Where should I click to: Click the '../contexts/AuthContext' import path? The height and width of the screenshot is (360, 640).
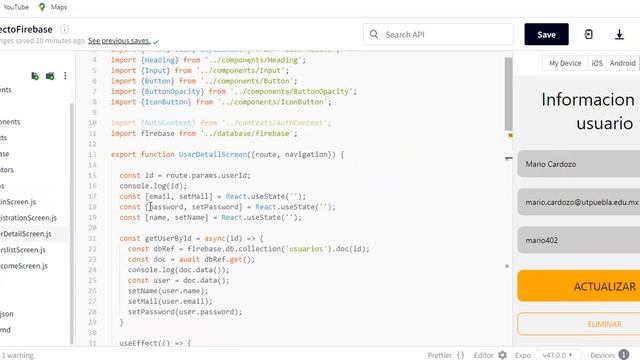(274, 123)
